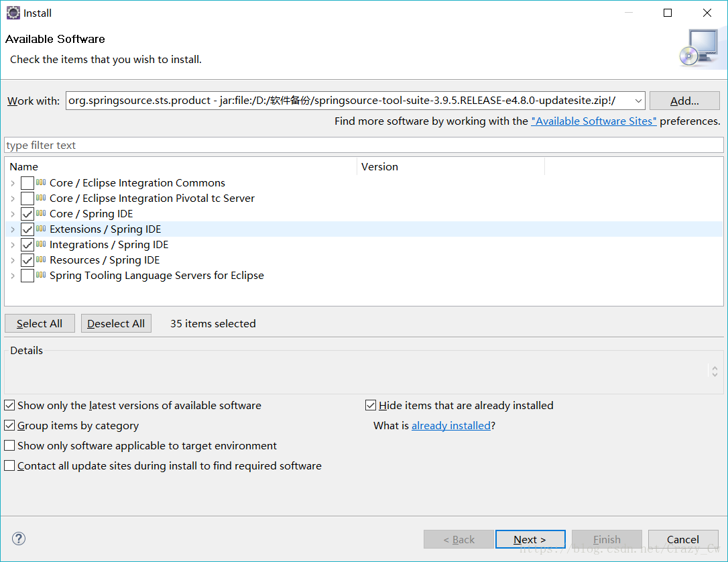
Task: Select the Resources / Spring IDE row text
Action: click(x=105, y=260)
